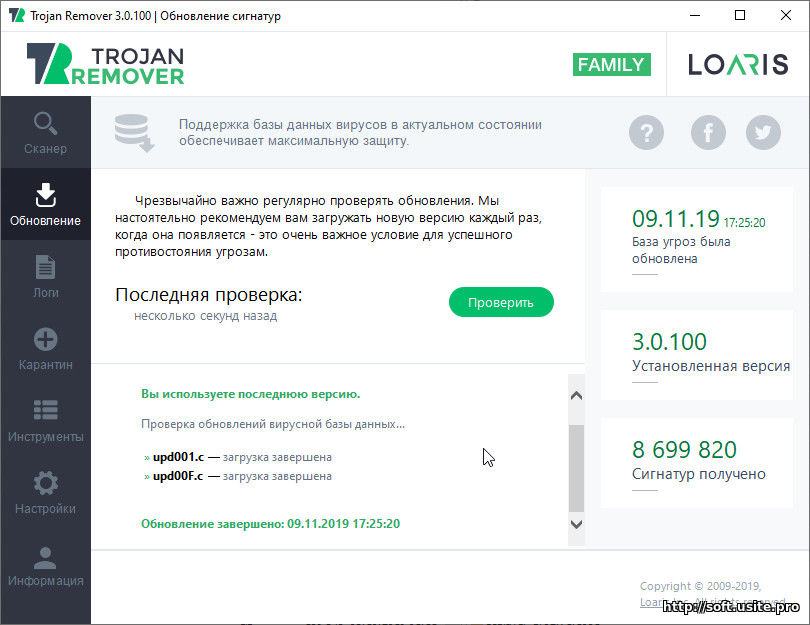Open the Facebook page icon
810x625 pixels.
tap(708, 133)
